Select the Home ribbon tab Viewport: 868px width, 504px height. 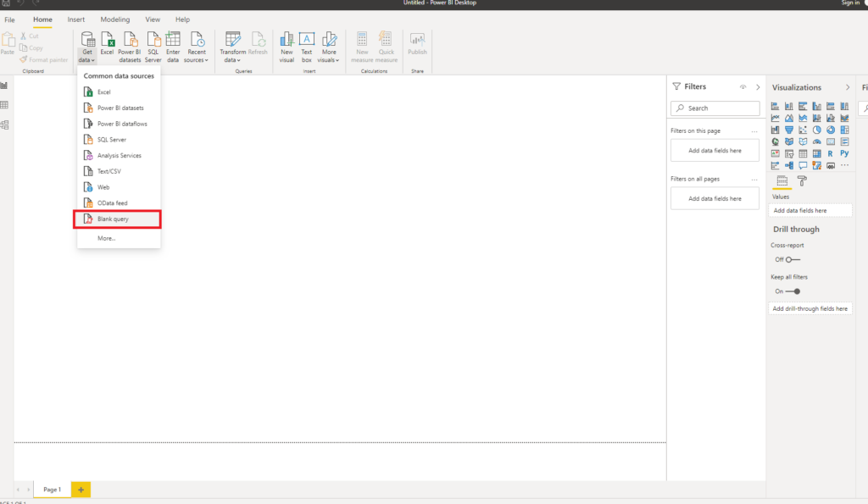pyautogui.click(x=42, y=19)
